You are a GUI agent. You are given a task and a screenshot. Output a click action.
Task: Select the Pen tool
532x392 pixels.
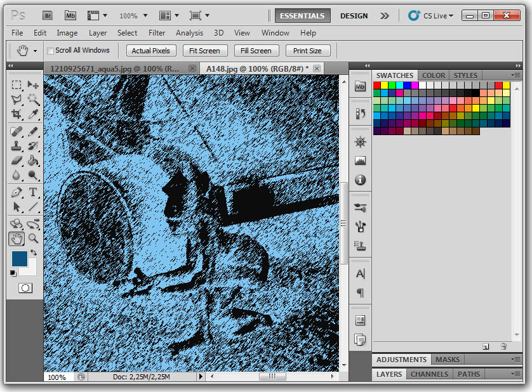tap(17, 192)
